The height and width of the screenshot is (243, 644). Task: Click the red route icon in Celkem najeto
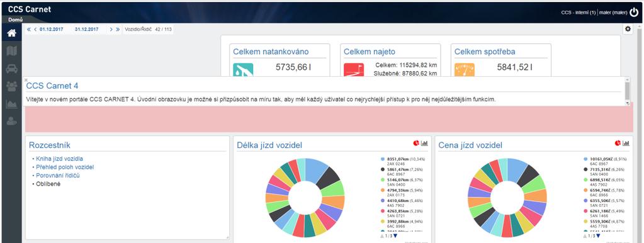point(354,70)
